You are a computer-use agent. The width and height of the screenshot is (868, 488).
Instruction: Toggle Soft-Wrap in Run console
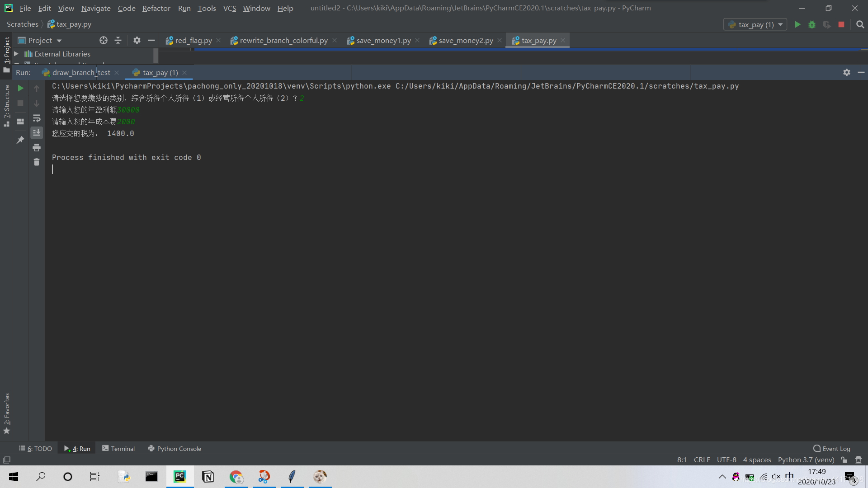coord(37,118)
